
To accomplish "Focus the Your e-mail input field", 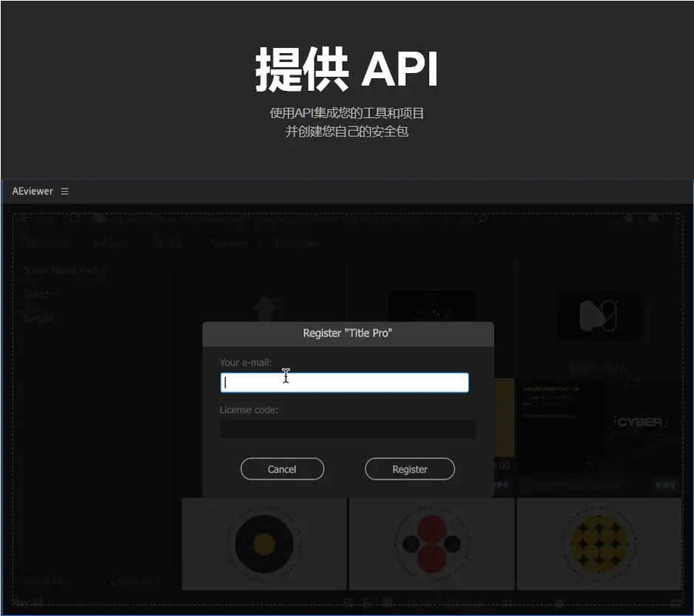I will pos(344,383).
